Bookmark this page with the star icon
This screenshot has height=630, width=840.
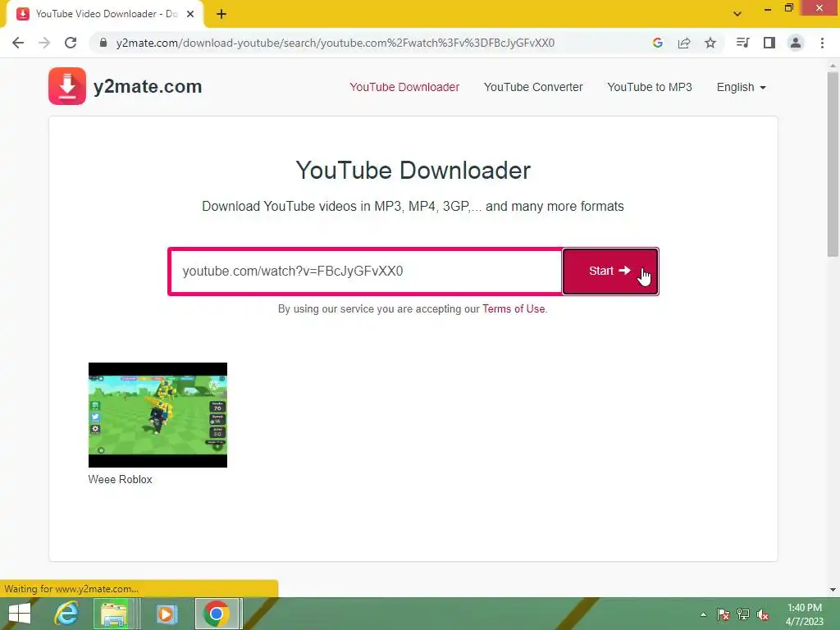tap(710, 43)
